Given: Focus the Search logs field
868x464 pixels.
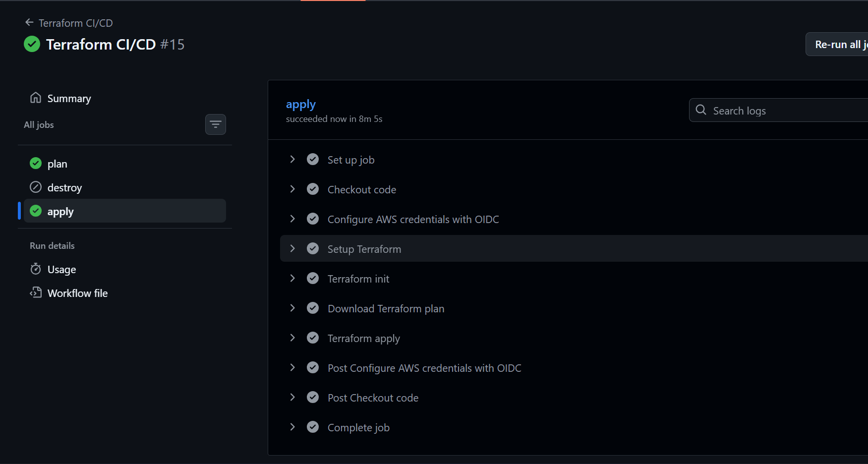Looking at the screenshot, I should click(778, 110).
